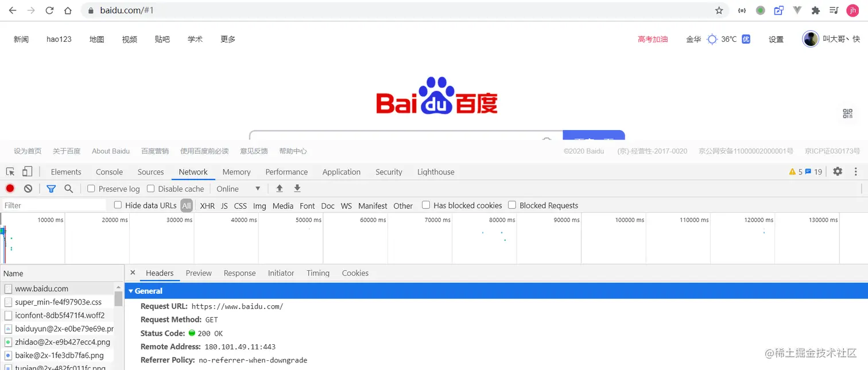Image resolution: width=868 pixels, height=370 pixels.
Task: Click the Baidu logo
Action: 437,96
